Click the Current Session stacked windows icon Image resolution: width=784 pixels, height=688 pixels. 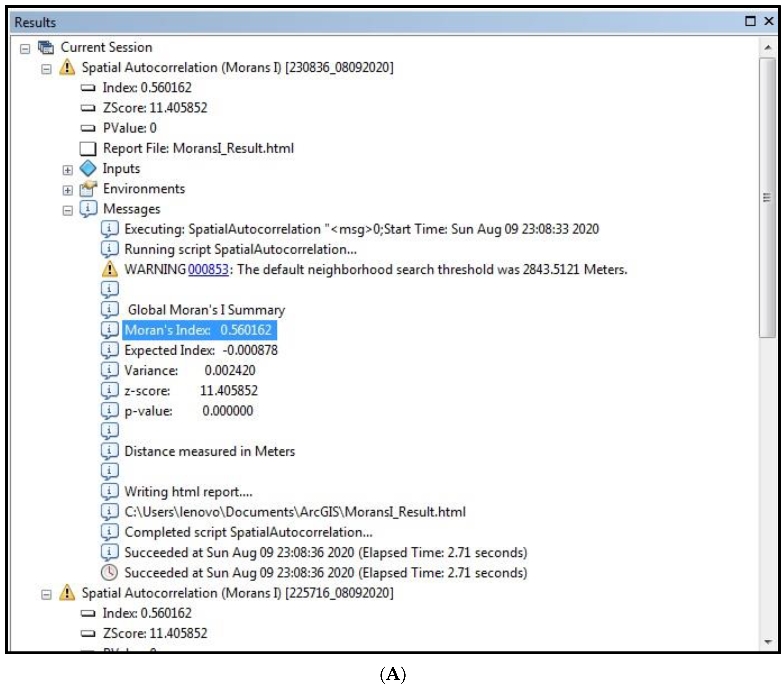(x=46, y=47)
